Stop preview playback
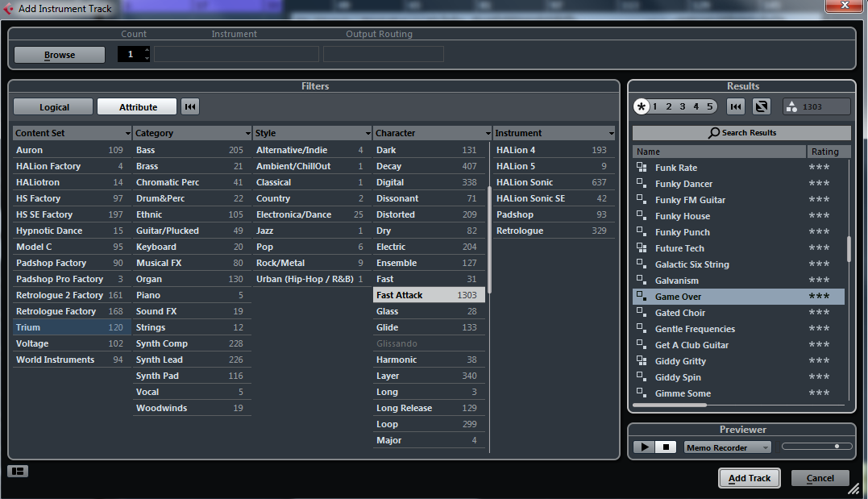Viewport: 868px width, 499px height. click(x=666, y=447)
